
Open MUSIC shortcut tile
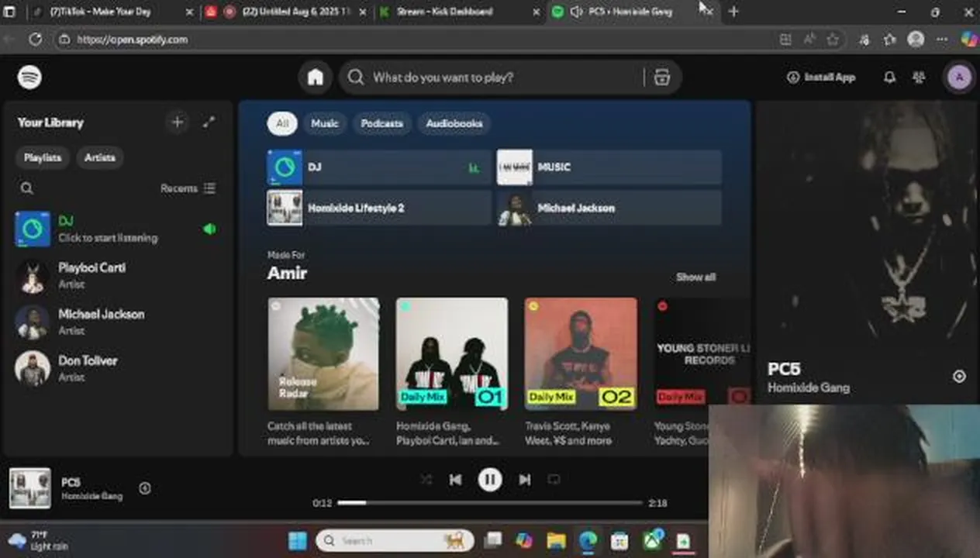(x=609, y=167)
